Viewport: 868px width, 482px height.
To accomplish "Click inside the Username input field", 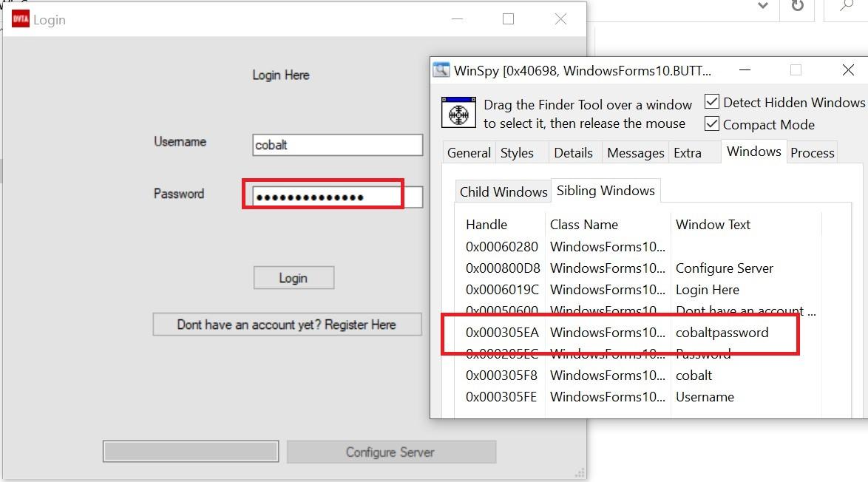I will pos(336,145).
